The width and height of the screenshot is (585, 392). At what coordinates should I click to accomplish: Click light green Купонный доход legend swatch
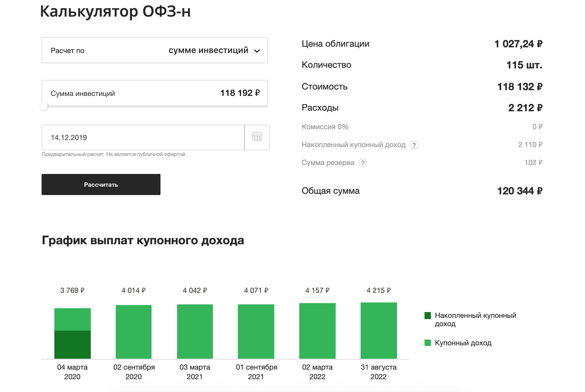click(427, 343)
